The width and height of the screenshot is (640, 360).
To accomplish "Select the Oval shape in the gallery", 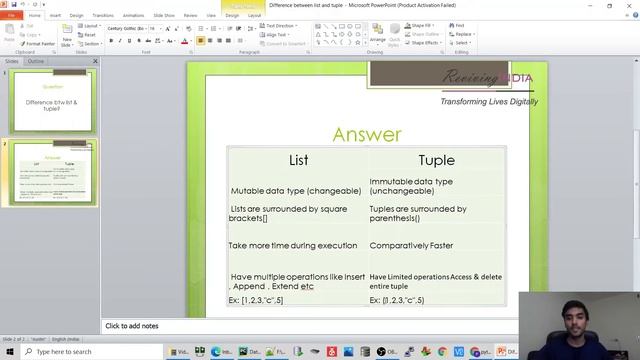I will 350,26.
